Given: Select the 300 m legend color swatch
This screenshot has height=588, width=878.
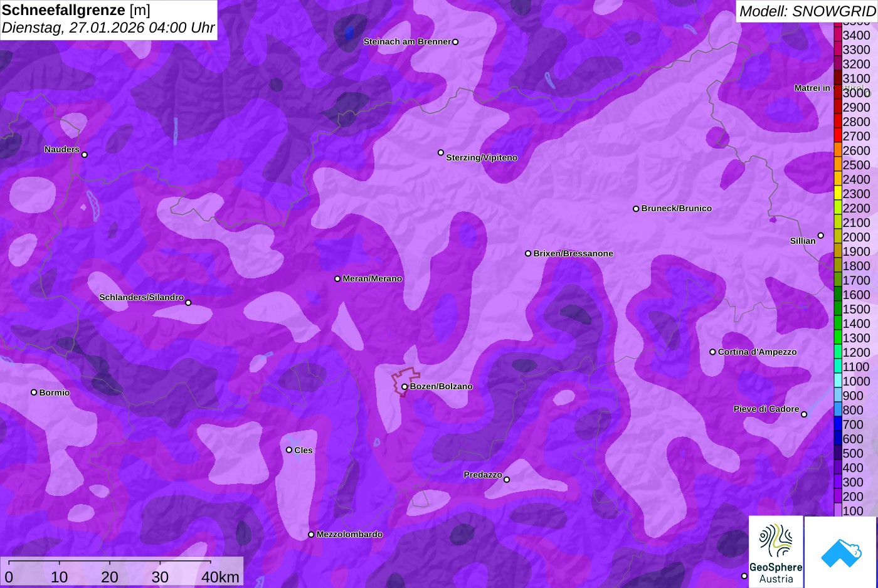Looking at the screenshot, I should [837, 481].
